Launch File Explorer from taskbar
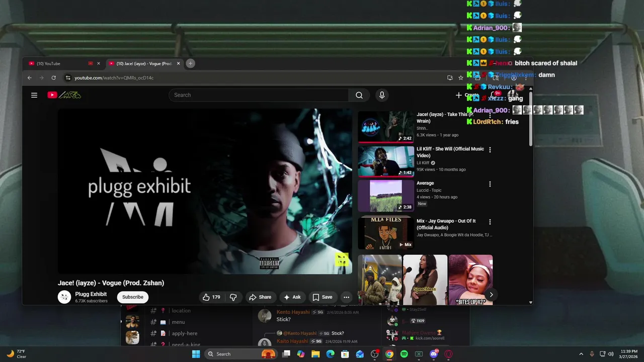The height and width of the screenshot is (362, 644). [315, 354]
